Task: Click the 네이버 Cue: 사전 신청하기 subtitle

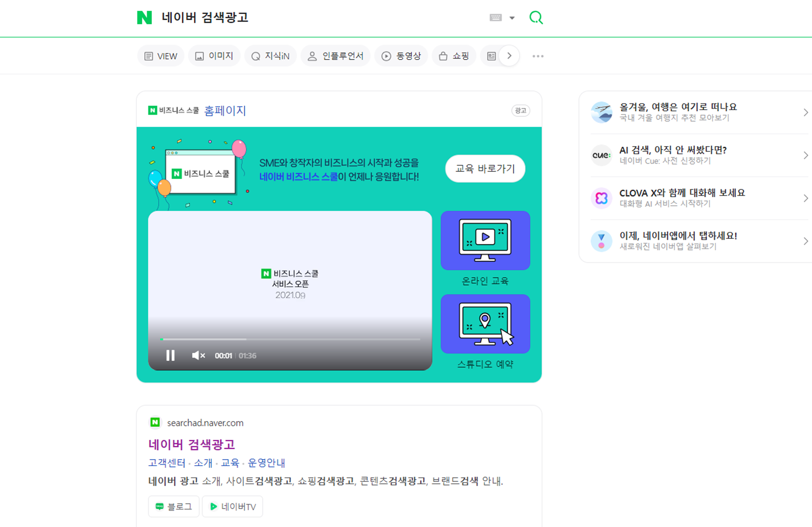Action: [665, 161]
